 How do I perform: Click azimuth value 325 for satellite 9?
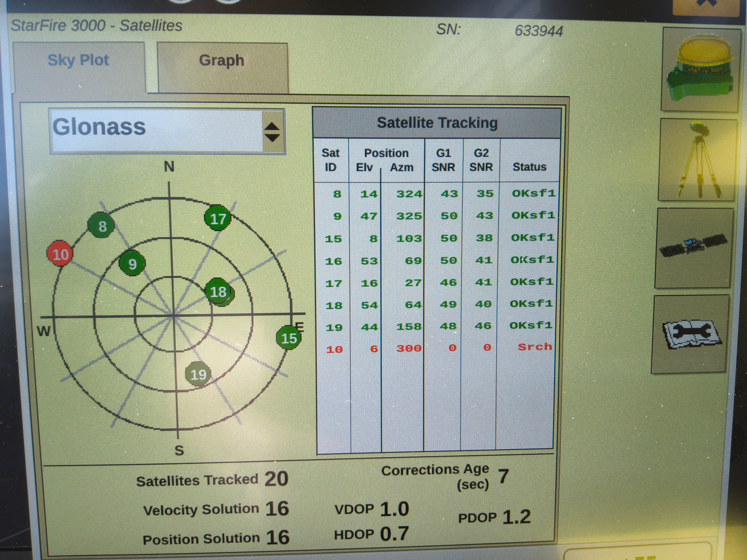click(409, 216)
